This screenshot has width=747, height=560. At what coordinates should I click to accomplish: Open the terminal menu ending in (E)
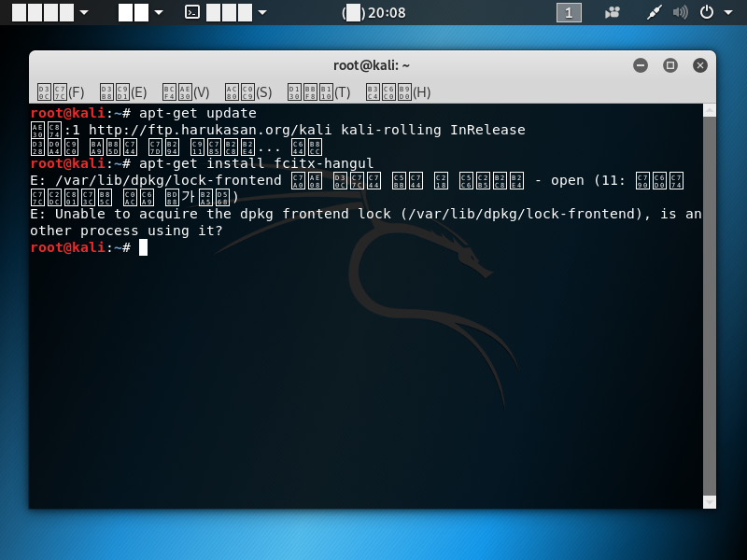click(x=123, y=91)
